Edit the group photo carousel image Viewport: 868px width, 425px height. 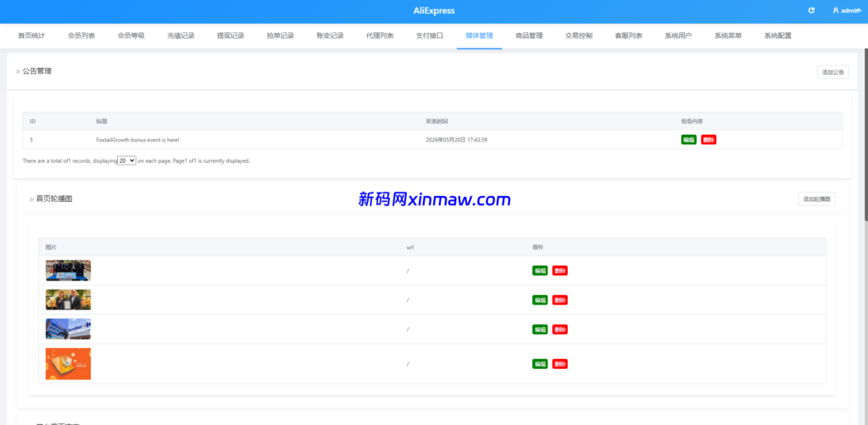point(540,271)
